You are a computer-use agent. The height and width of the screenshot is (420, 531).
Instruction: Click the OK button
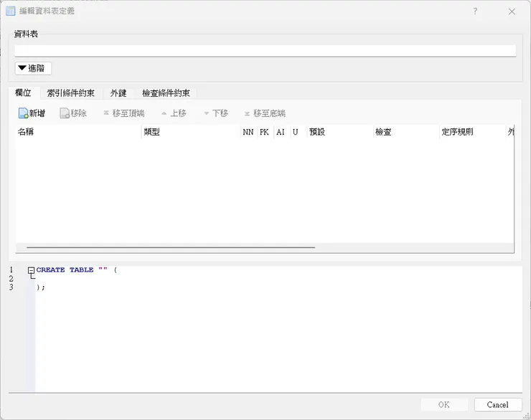coord(444,404)
